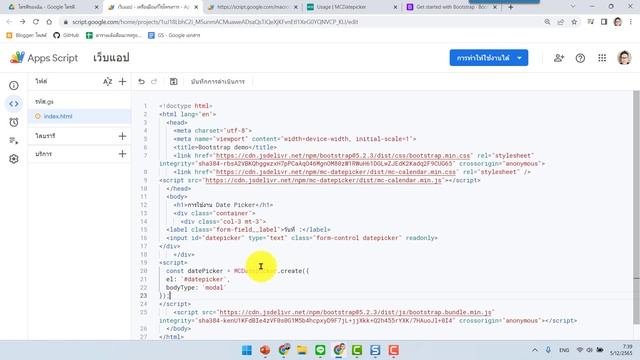
Task: Click the taskbar clock and date
Action: pos(622,350)
